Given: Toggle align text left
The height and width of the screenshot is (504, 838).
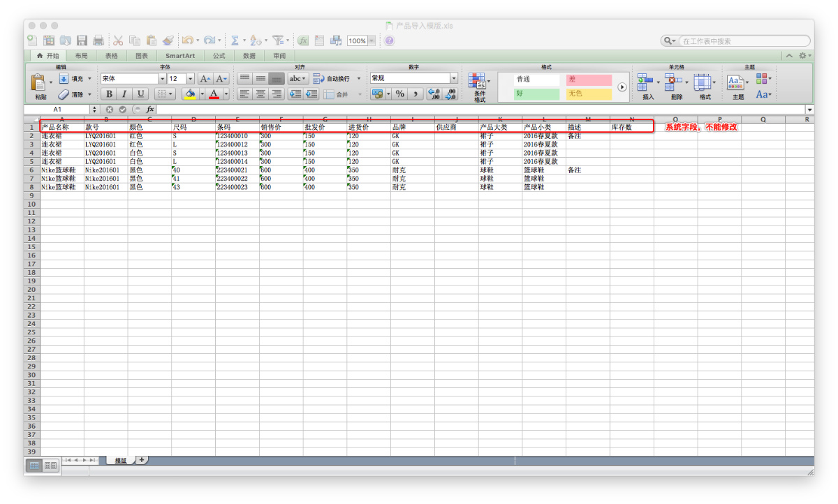Looking at the screenshot, I should (244, 94).
